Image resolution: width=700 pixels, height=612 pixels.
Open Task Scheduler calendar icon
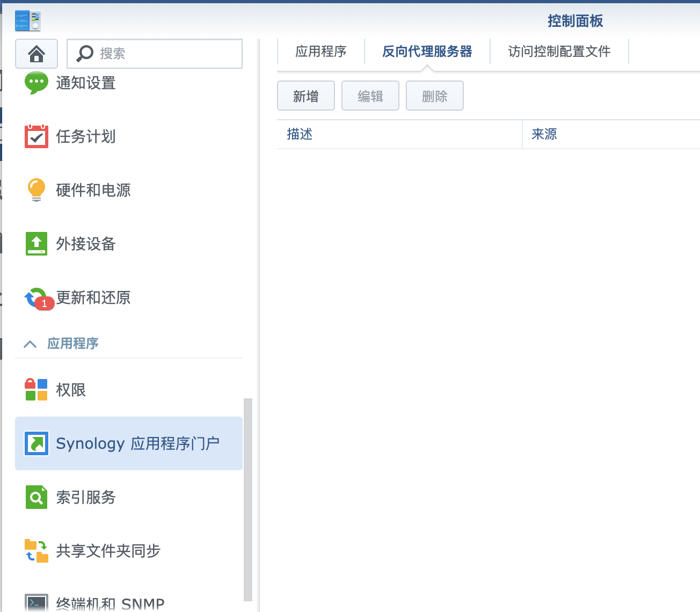pyautogui.click(x=37, y=136)
